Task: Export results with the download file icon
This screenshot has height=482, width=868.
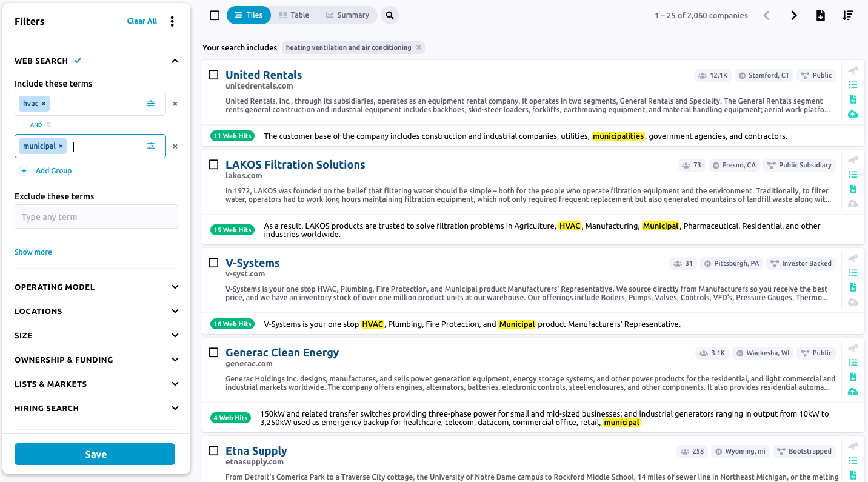Action: tap(821, 15)
